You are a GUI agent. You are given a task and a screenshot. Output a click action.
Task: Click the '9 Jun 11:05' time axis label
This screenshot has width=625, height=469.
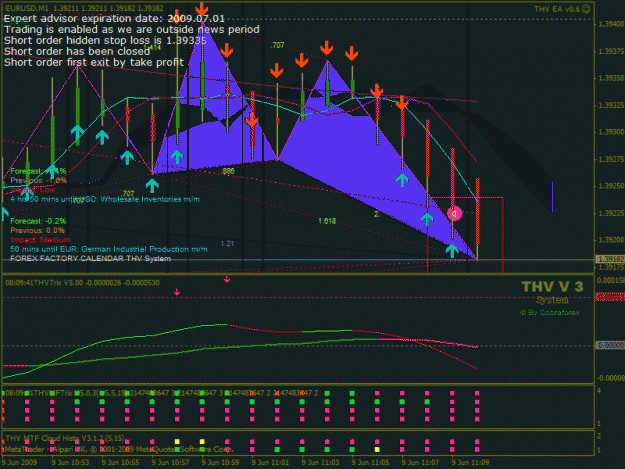370,463
